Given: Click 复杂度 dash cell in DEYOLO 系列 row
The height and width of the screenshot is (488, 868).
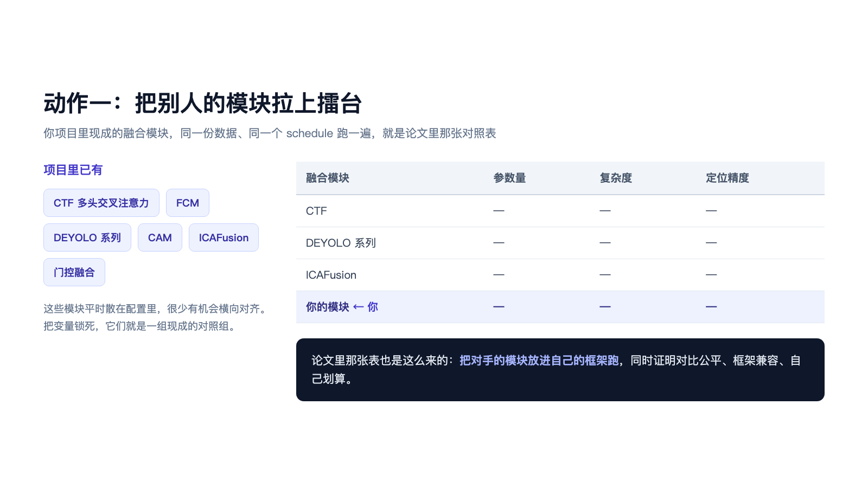Looking at the screenshot, I should (605, 243).
